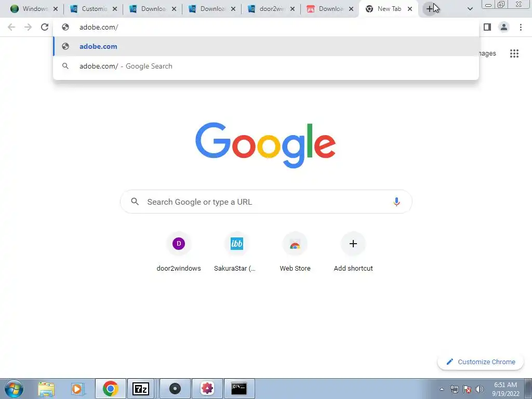Go forward with the forward arrow

click(28, 27)
